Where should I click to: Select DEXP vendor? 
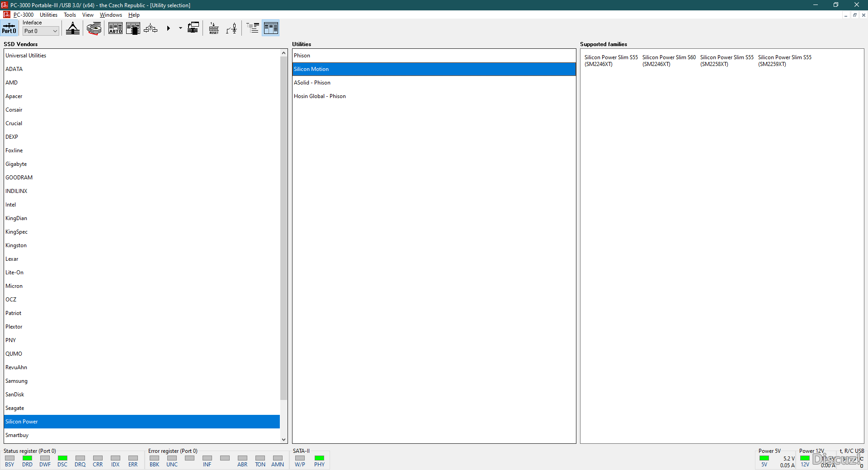click(142, 137)
